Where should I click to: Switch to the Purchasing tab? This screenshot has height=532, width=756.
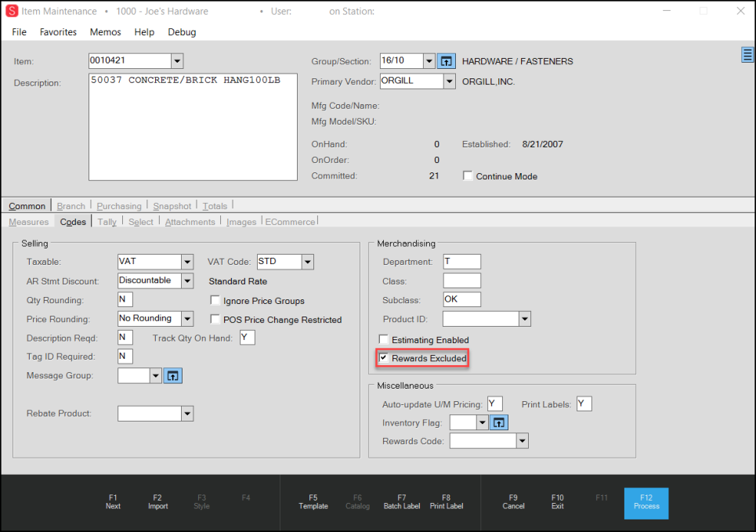[x=119, y=206]
